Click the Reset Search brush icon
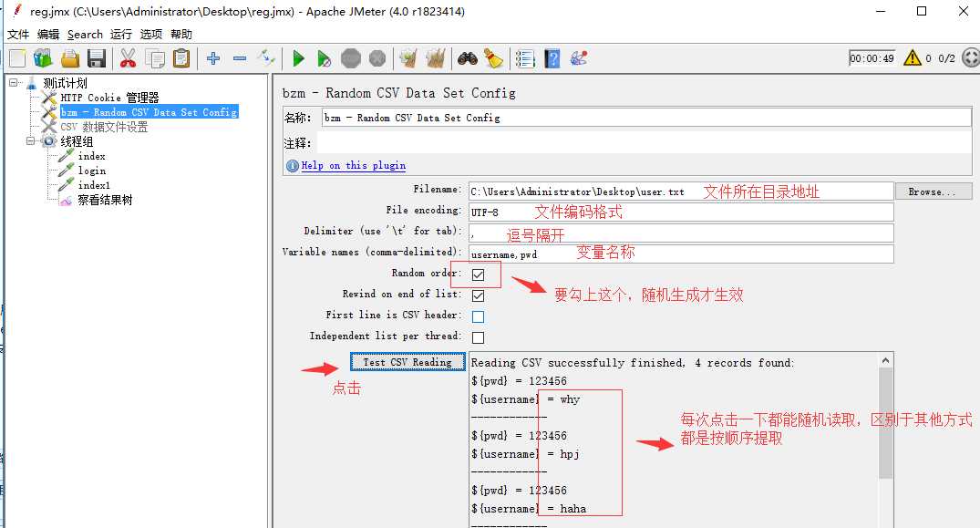 click(494, 58)
